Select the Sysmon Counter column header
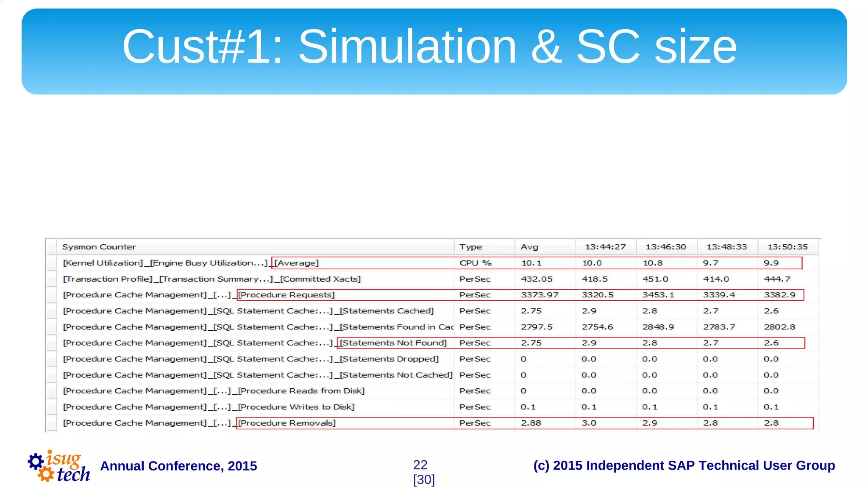Screen dimensions: 868x487 tap(256, 247)
